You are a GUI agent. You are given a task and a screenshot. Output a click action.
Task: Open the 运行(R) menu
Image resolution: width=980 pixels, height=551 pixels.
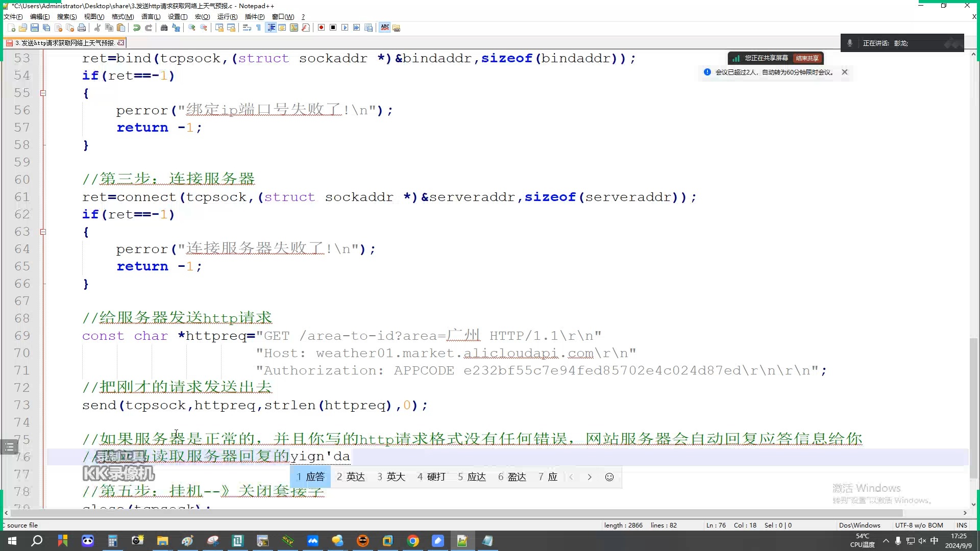(227, 16)
